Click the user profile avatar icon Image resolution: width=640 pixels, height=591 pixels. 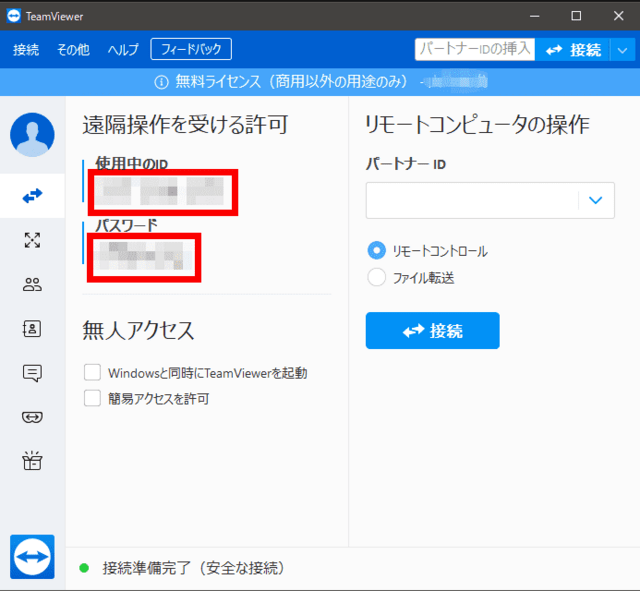(x=32, y=135)
